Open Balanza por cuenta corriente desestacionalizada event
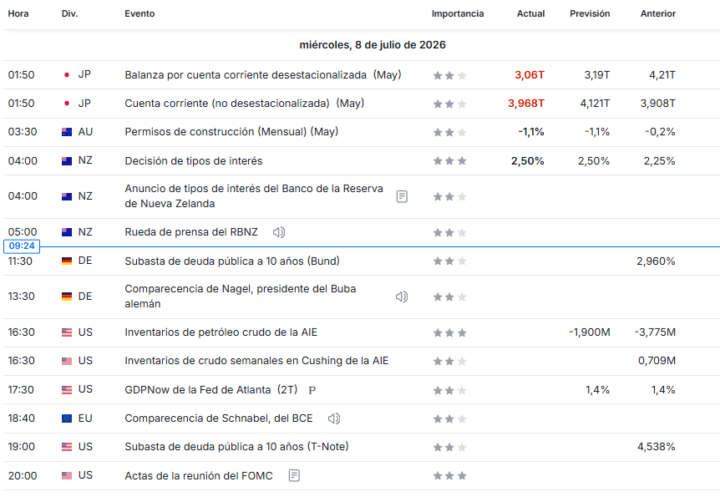720x497 pixels. (263, 75)
